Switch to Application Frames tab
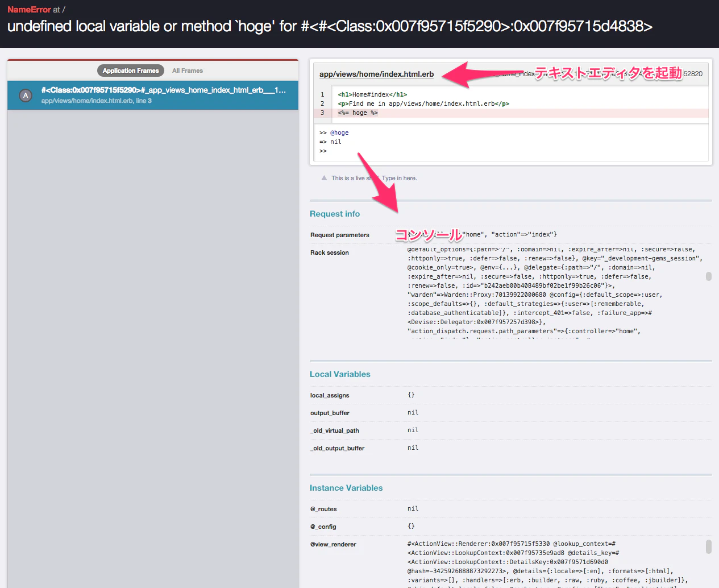Image resolution: width=719 pixels, height=588 pixels. 131,71
